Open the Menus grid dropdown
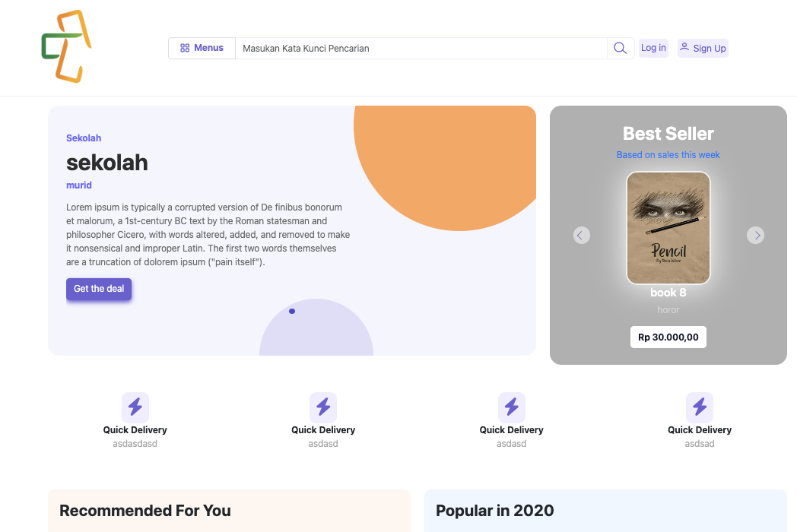Viewport: 797px width, 532px height. click(x=202, y=48)
